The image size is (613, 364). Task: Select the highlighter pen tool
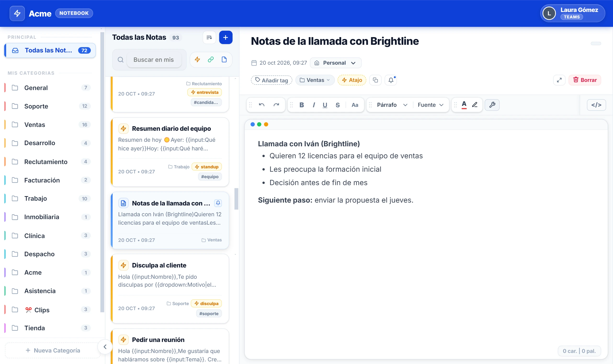click(475, 105)
